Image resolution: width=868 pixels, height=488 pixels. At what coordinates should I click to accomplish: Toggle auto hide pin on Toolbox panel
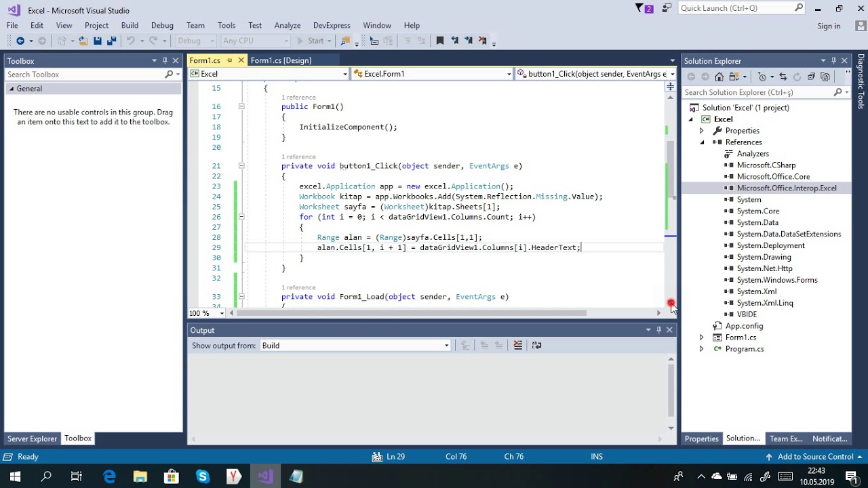[x=165, y=60]
